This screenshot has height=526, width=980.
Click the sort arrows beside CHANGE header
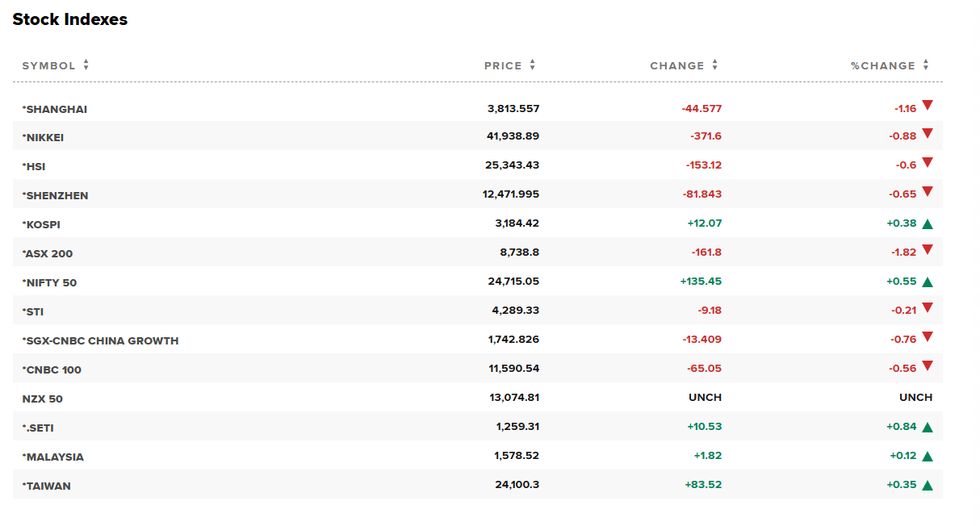(715, 65)
